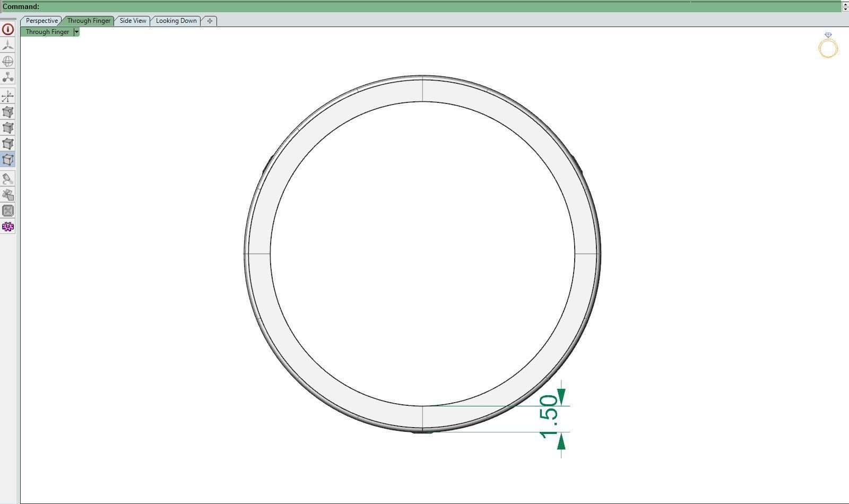Click the three-blade propeller icon
This screenshot has width=849, height=504.
coord(8,45)
